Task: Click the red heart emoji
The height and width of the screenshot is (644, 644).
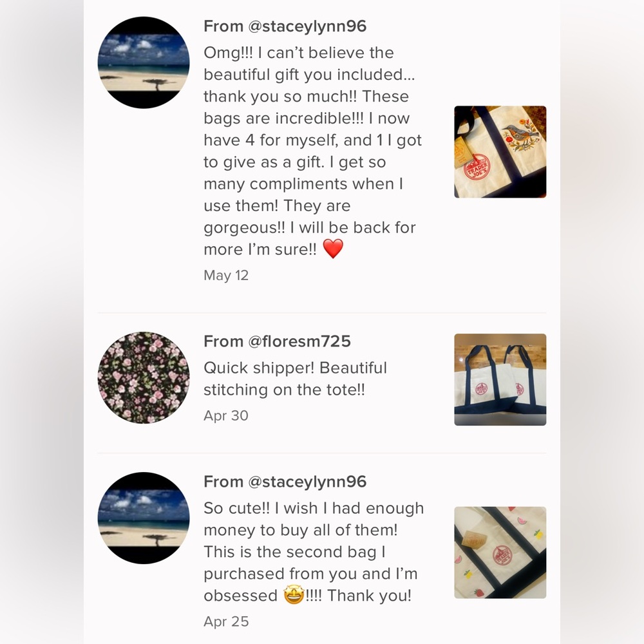Action: point(333,249)
